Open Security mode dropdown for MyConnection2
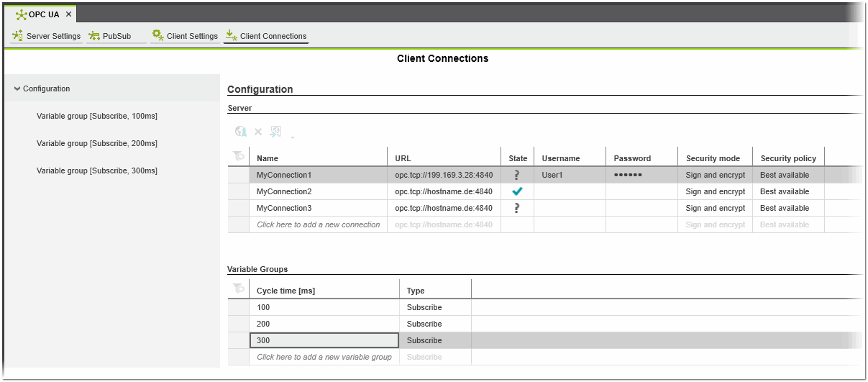Viewport: 868px width, 382px height. point(715,191)
